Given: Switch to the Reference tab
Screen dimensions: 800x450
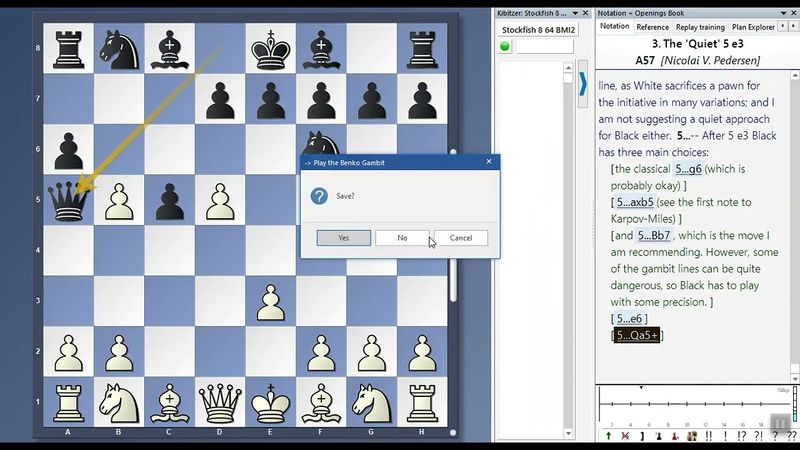Looking at the screenshot, I should (x=652, y=27).
